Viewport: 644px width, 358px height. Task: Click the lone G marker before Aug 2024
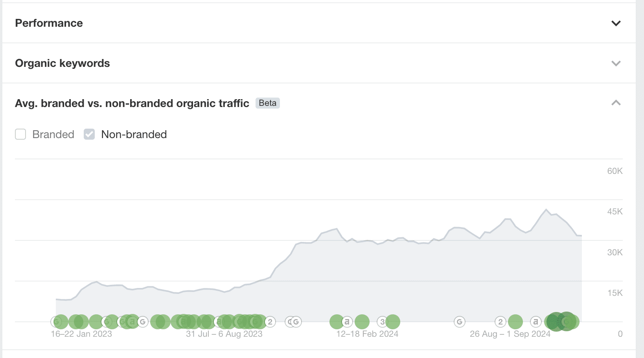(x=459, y=322)
